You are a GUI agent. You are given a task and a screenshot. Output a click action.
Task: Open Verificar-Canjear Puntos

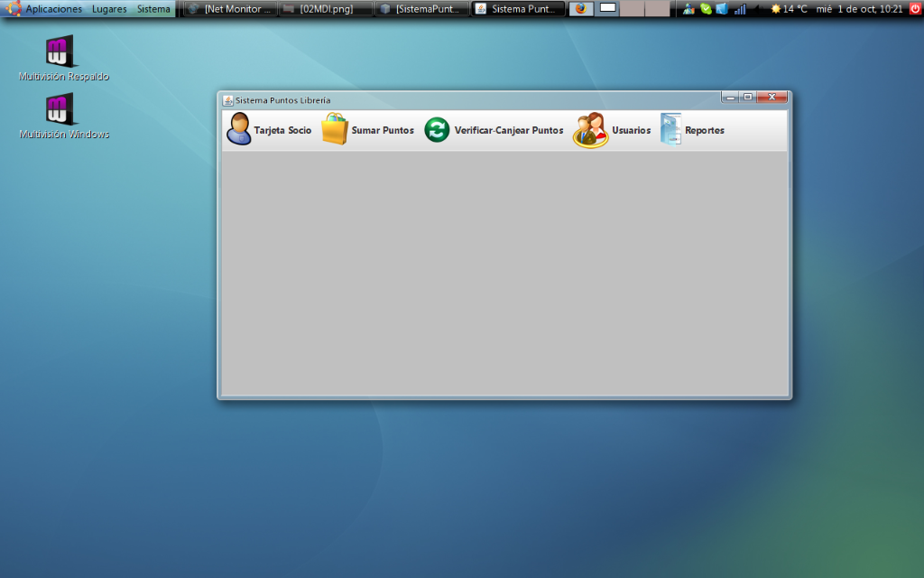494,130
